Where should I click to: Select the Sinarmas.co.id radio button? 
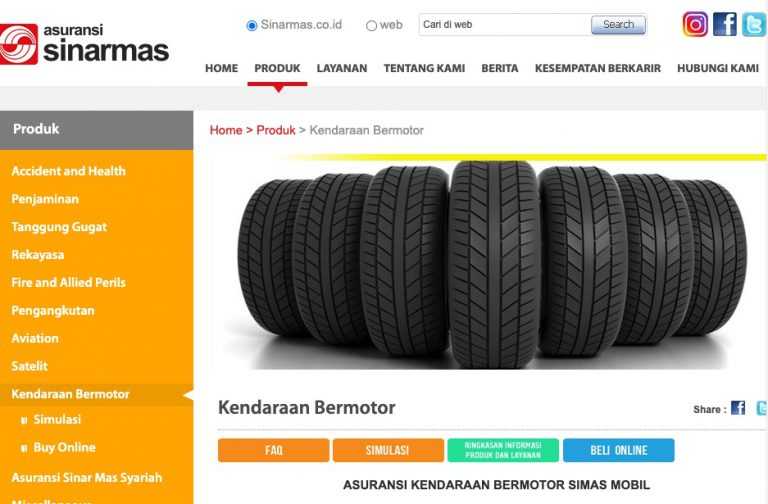252,25
